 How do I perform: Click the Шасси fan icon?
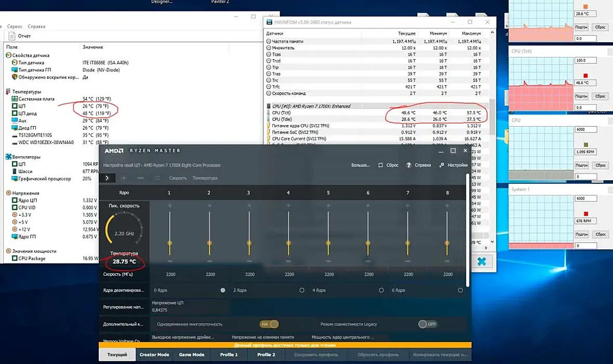coord(15,171)
